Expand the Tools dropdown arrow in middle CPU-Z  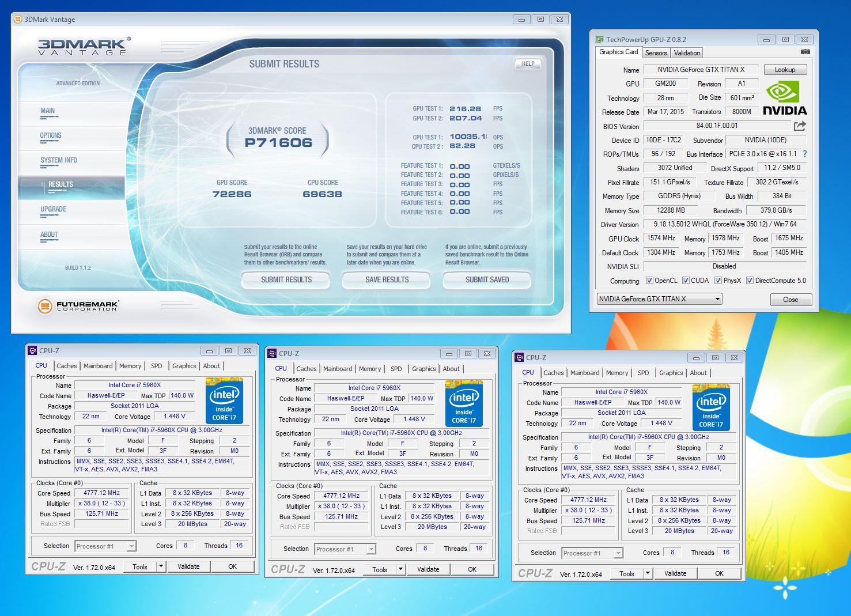click(401, 569)
